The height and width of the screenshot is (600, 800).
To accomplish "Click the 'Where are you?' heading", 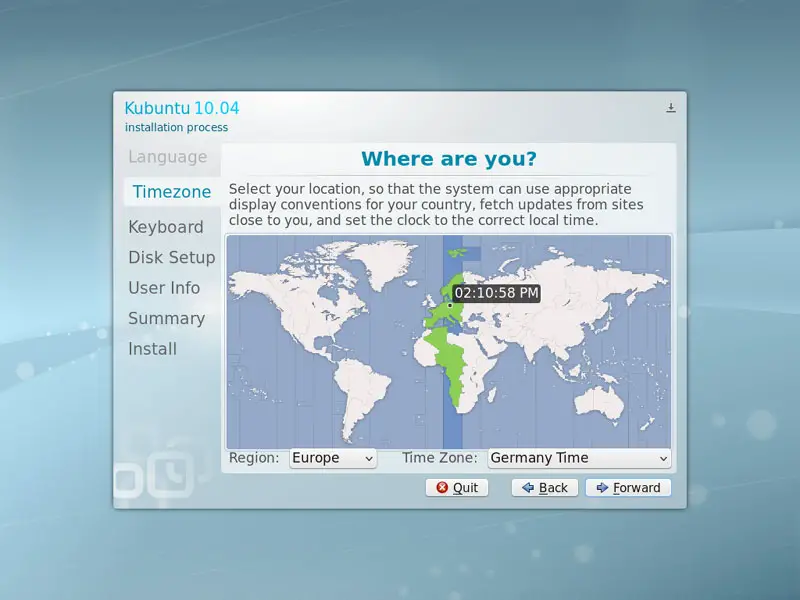I will pos(449,159).
